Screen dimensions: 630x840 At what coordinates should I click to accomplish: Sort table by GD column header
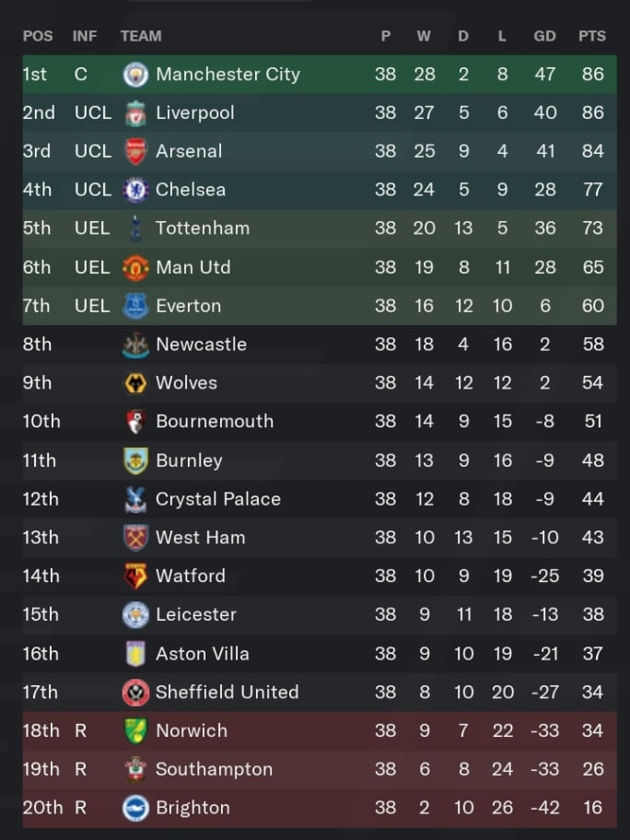tap(544, 36)
